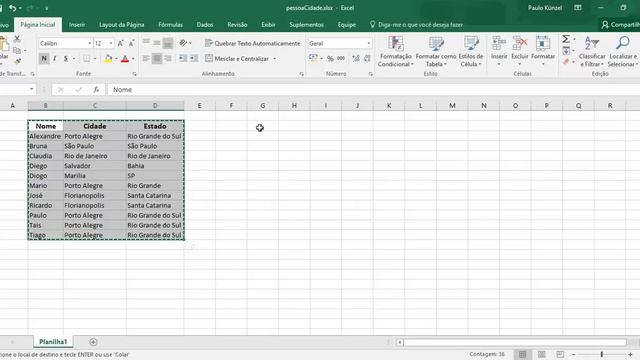Toggle middle vertical alignment

coord(157,43)
